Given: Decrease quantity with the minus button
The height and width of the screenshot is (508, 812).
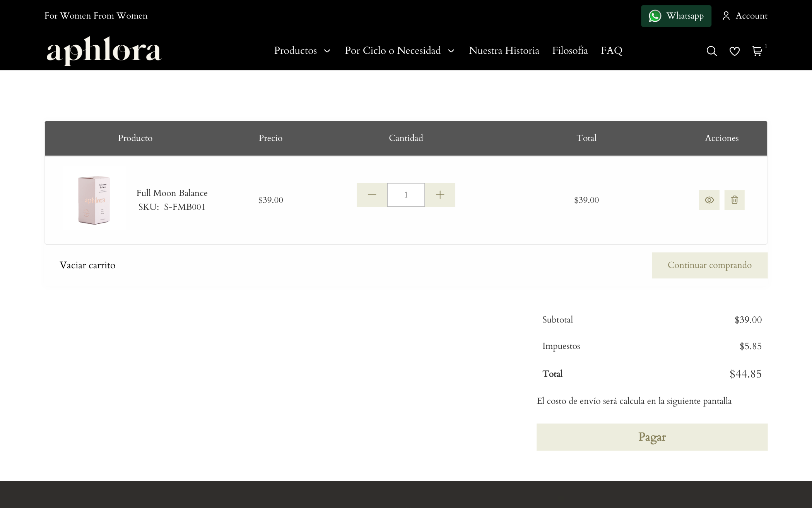Looking at the screenshot, I should (372, 195).
